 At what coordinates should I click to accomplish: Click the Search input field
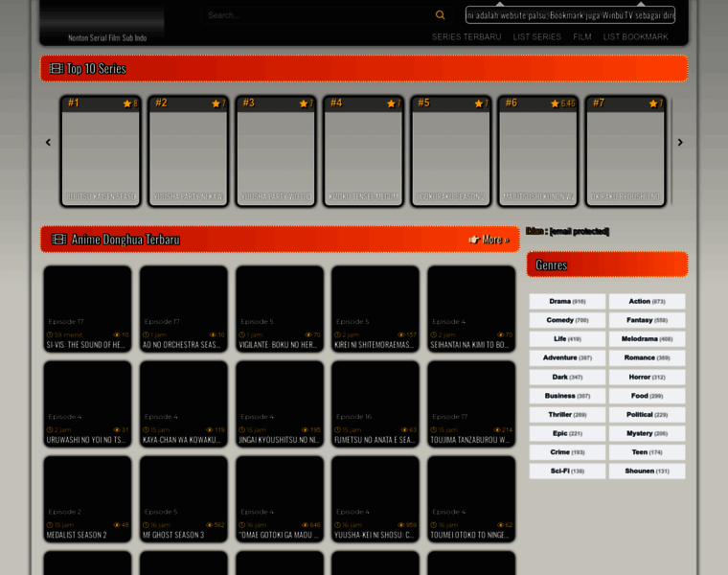[x=316, y=15]
